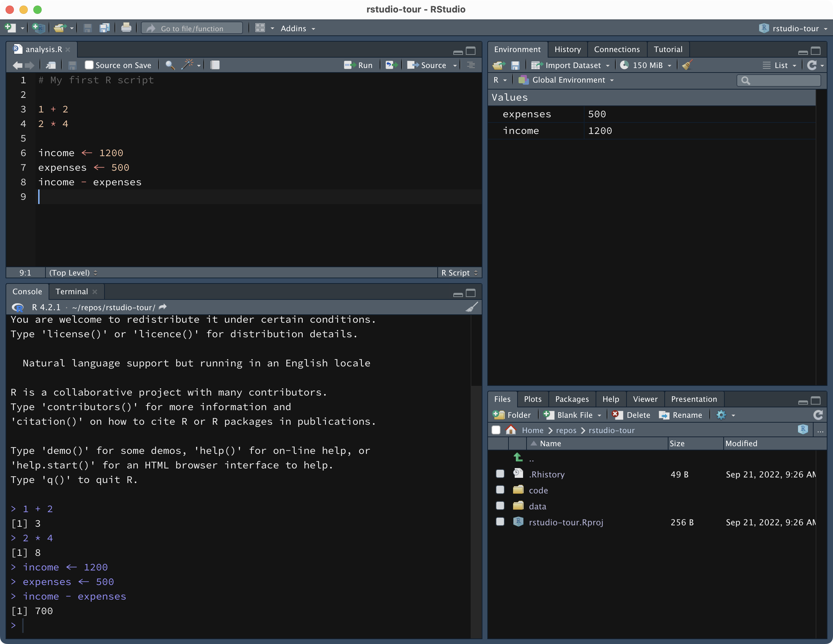Viewport: 833px width, 644px height.
Task: Click the Go forward arrow in the editor
Action: (x=30, y=66)
